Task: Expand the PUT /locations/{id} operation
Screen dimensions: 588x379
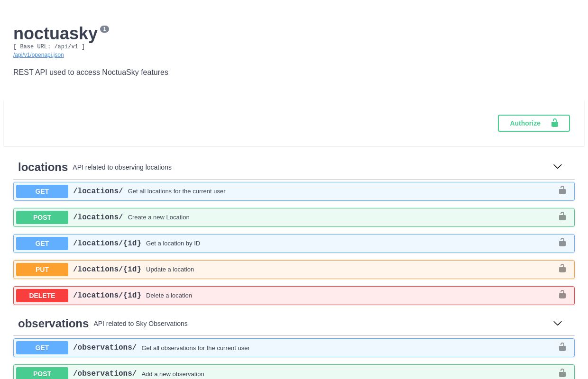Action: 294,270
